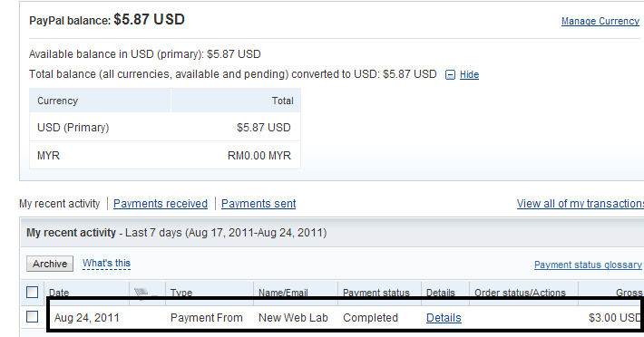Switch to Payments received tab
644x337 pixels.
tap(161, 203)
